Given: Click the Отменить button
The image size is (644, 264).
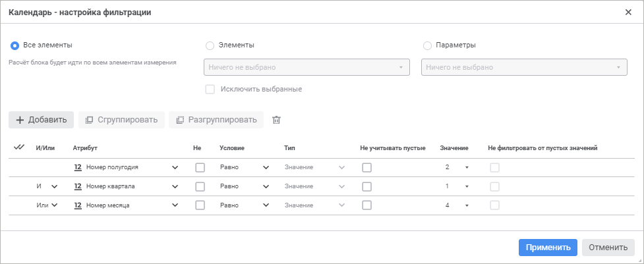Looking at the screenshot, I should pyautogui.click(x=608, y=248).
